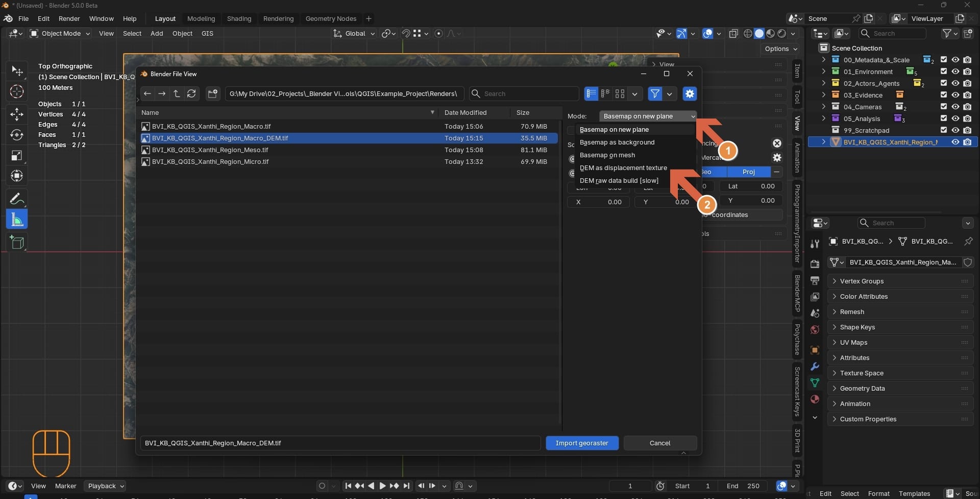Hide the 02_Actors_Agents collection in viewport
The height and width of the screenshot is (499, 980).
955,83
